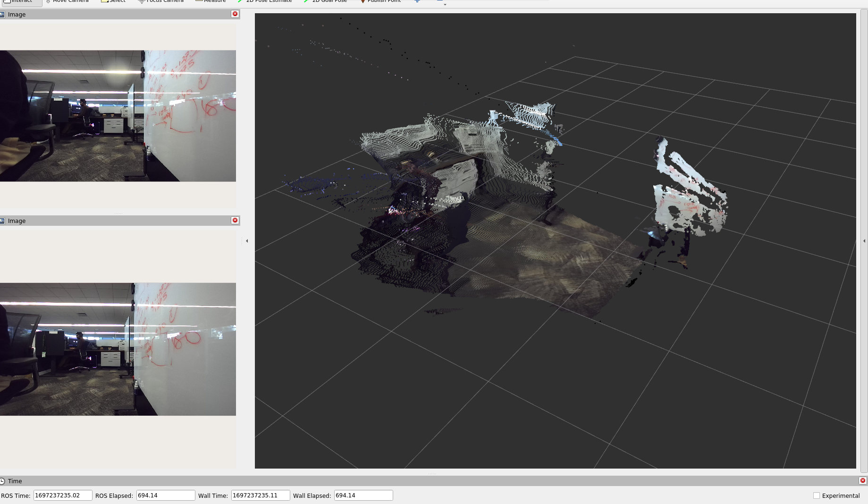Select the Interact tool
Screen dimensions: 868x504
(x=21, y=2)
